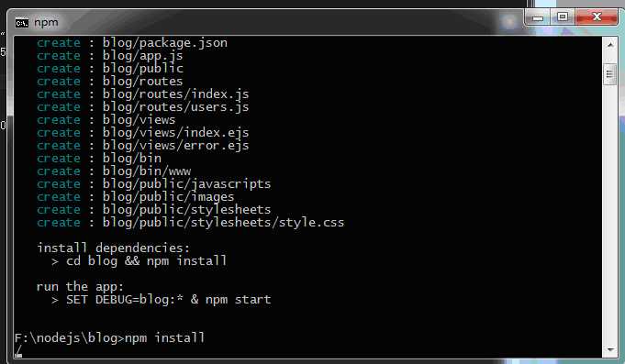Click the blog/app.js output line
Viewport: 625px width, 364px height.
click(x=110, y=56)
